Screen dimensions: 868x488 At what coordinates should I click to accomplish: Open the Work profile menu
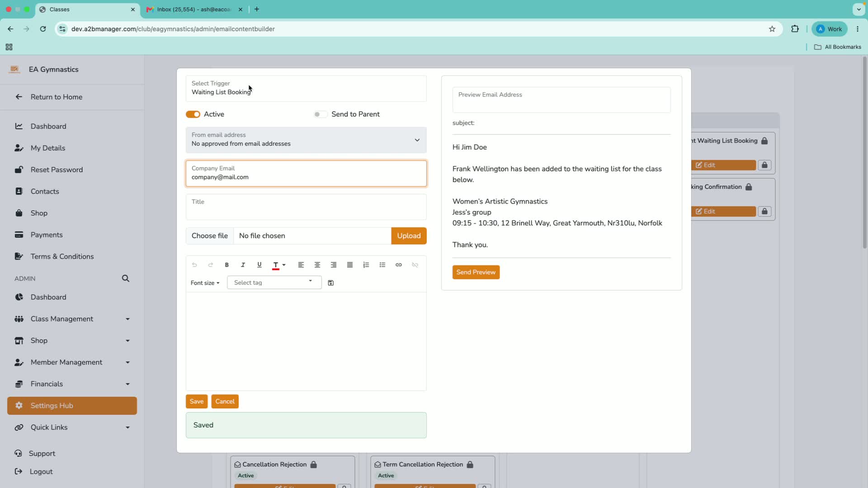(830, 29)
